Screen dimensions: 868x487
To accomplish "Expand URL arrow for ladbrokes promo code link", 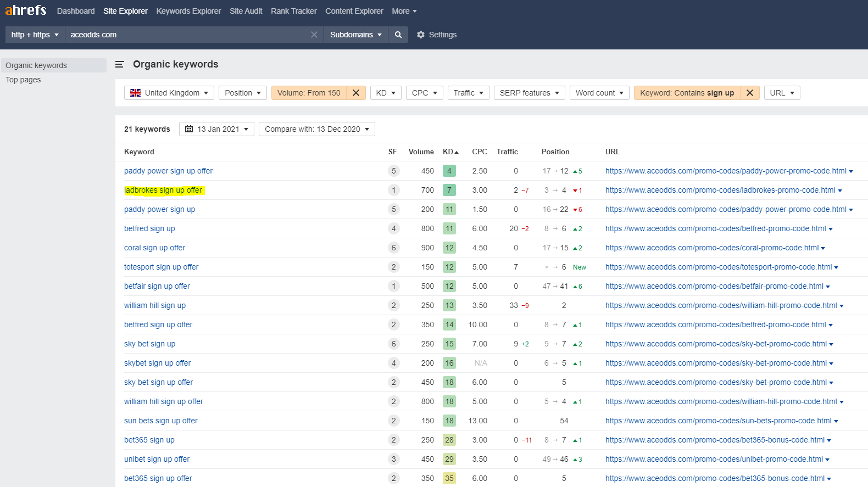I will click(840, 191).
